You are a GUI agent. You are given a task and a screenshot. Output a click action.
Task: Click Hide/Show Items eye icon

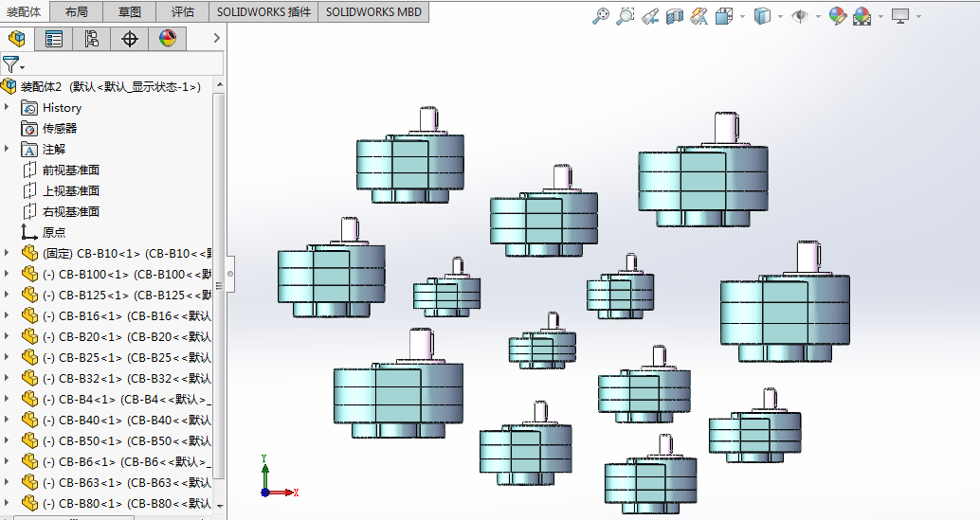pyautogui.click(x=799, y=16)
